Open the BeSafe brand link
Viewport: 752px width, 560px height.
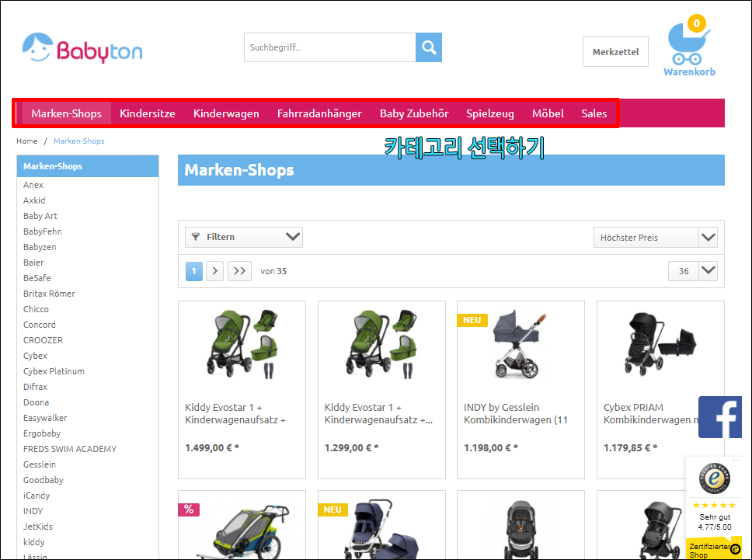click(x=37, y=278)
